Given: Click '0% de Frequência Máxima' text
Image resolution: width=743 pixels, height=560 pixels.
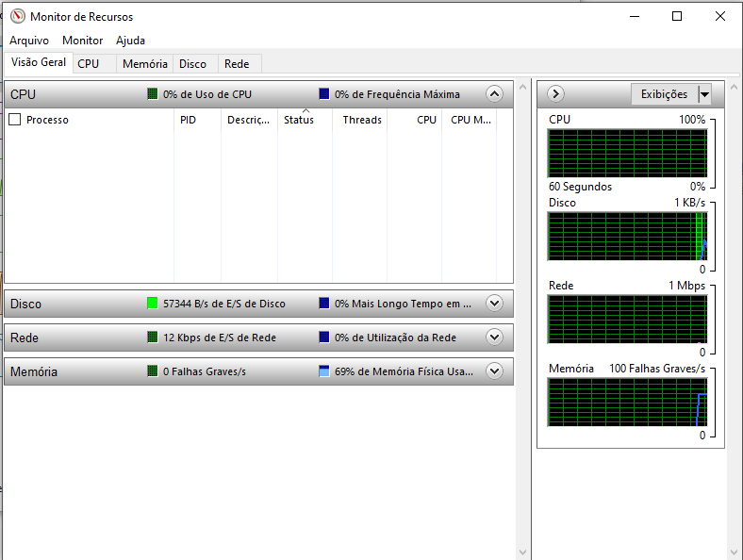Looking at the screenshot, I should pyautogui.click(x=397, y=94).
